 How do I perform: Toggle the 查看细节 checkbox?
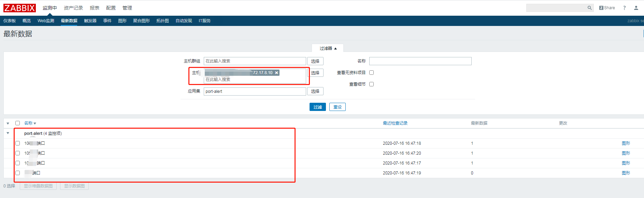point(372,84)
